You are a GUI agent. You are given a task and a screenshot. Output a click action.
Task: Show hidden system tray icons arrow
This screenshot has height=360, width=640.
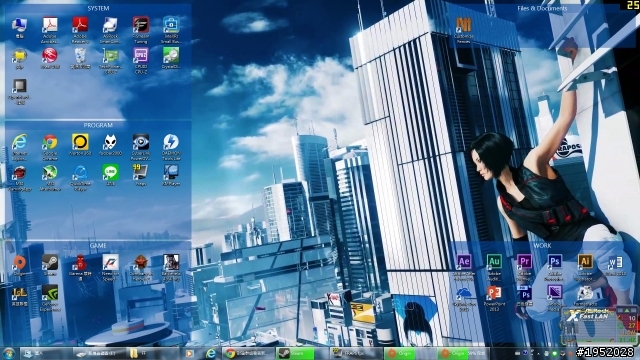[x=538, y=353]
